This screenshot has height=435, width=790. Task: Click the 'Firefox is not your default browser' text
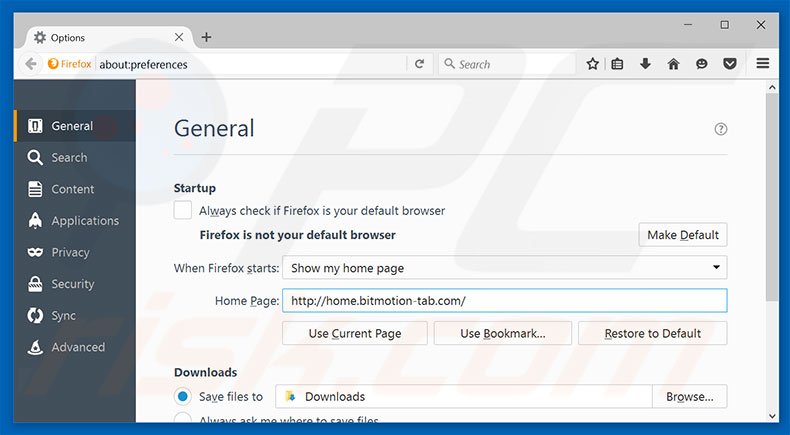click(297, 235)
